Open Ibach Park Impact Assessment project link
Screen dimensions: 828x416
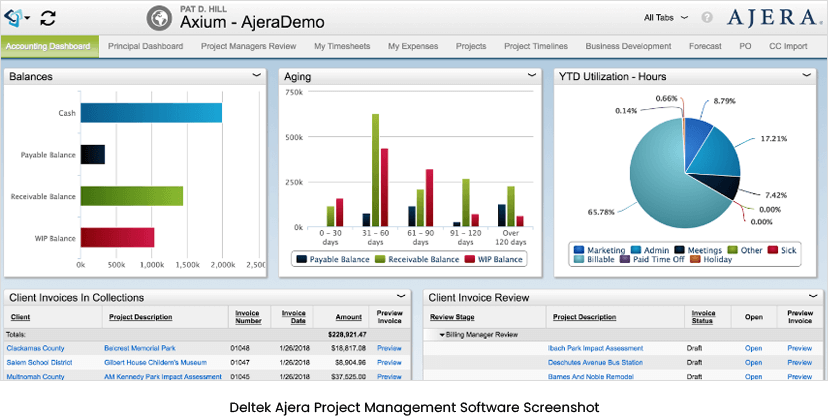(596, 348)
